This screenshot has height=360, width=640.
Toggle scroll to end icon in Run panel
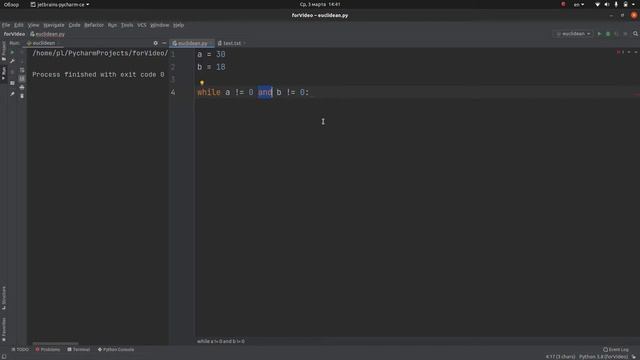[22, 78]
